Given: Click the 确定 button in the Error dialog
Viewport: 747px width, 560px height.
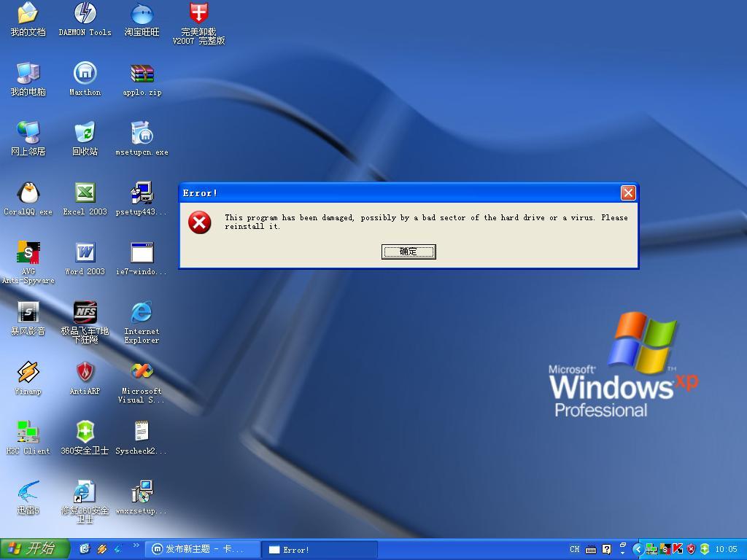Looking at the screenshot, I should [x=409, y=252].
